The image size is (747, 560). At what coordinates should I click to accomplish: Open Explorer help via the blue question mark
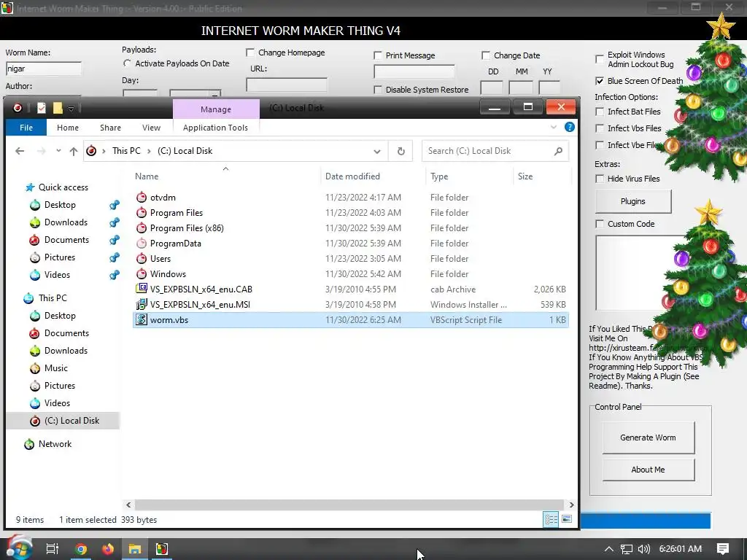569,127
